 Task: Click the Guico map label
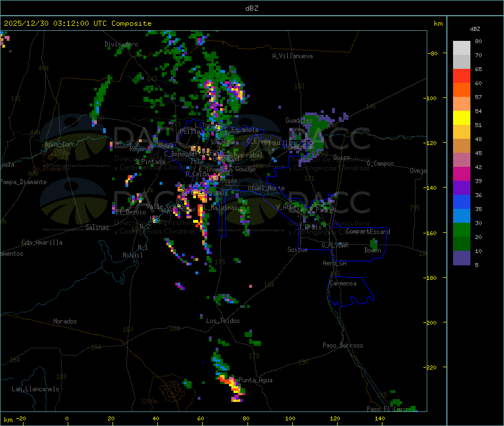pyautogui.click(x=342, y=157)
